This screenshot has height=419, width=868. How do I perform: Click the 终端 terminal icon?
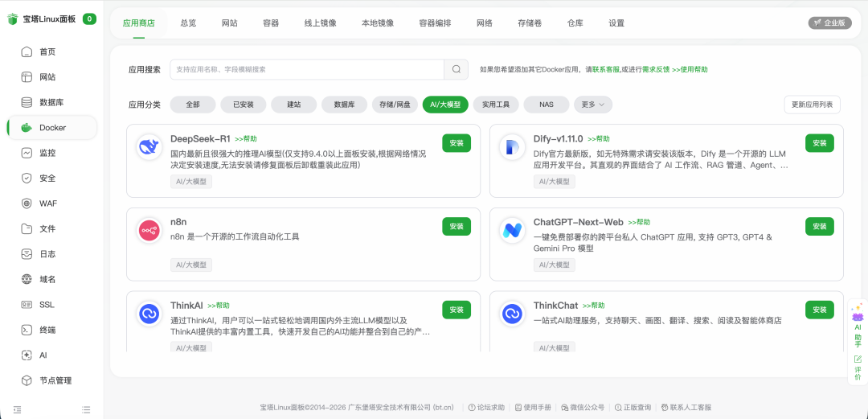click(x=27, y=331)
